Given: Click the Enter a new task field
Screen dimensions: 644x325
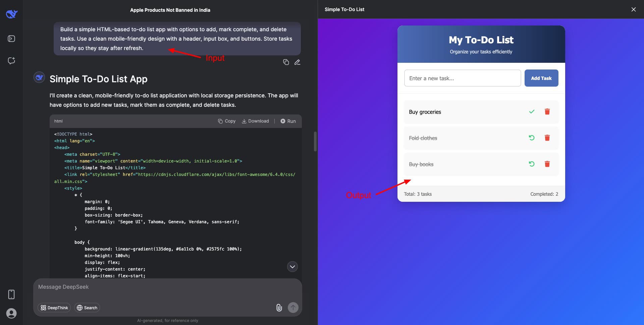Looking at the screenshot, I should 462,78.
